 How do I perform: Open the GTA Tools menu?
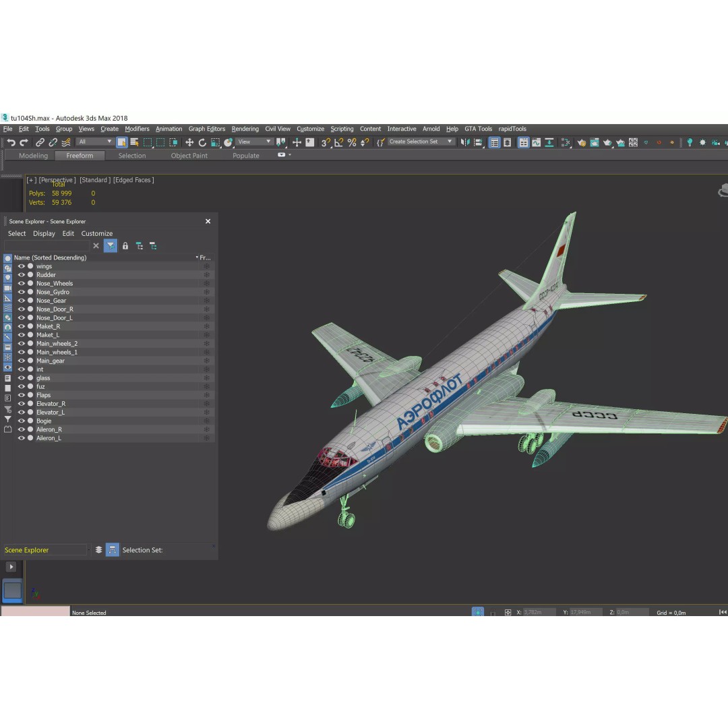point(478,129)
